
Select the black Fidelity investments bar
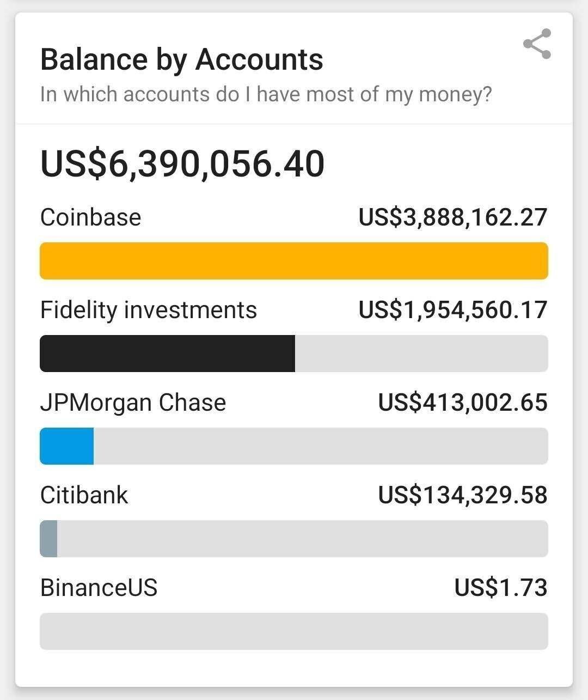[x=167, y=354]
